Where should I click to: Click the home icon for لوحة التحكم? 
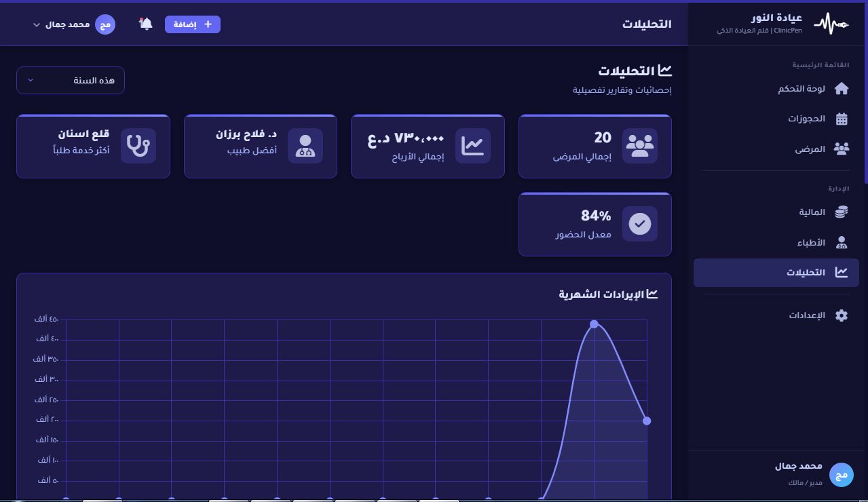coord(842,89)
